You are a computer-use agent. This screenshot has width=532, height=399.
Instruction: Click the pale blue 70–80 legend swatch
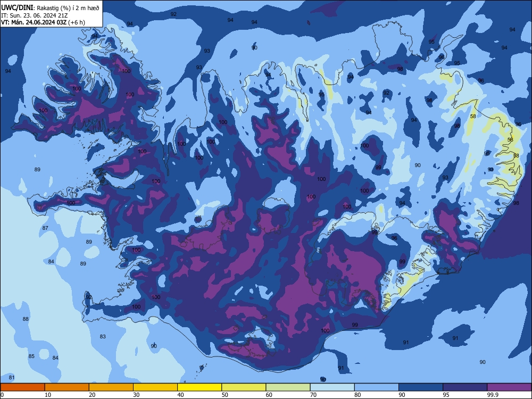coord(332,387)
